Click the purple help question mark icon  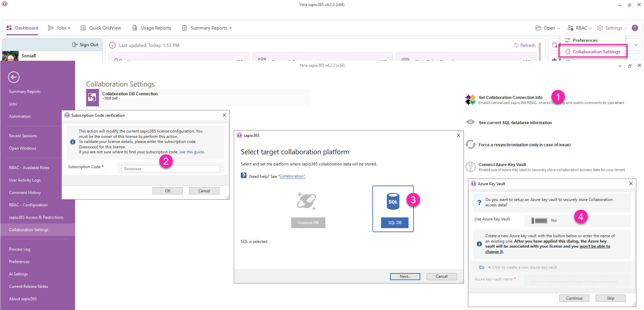[635, 28]
